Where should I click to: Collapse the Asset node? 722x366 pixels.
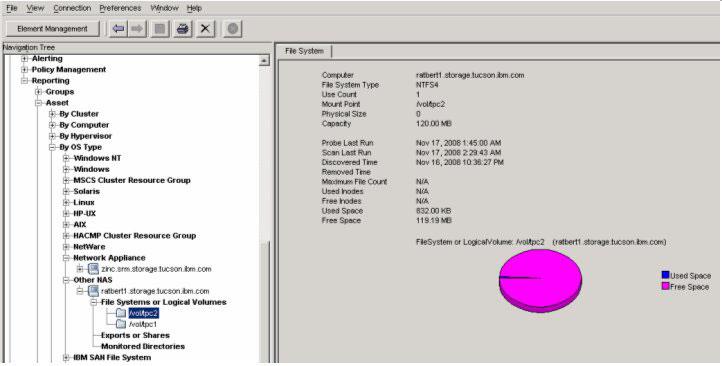39,103
